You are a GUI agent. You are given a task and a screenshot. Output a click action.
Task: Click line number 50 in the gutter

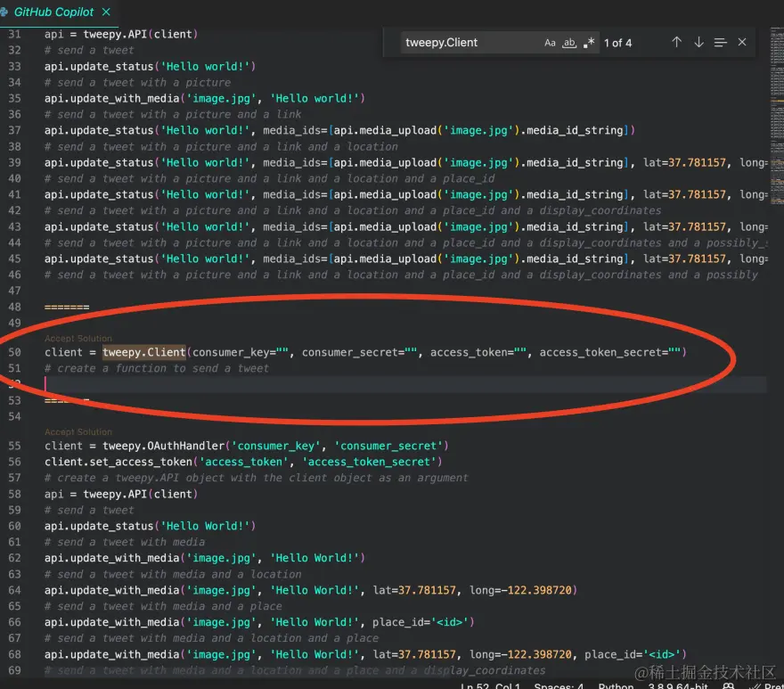[14, 352]
